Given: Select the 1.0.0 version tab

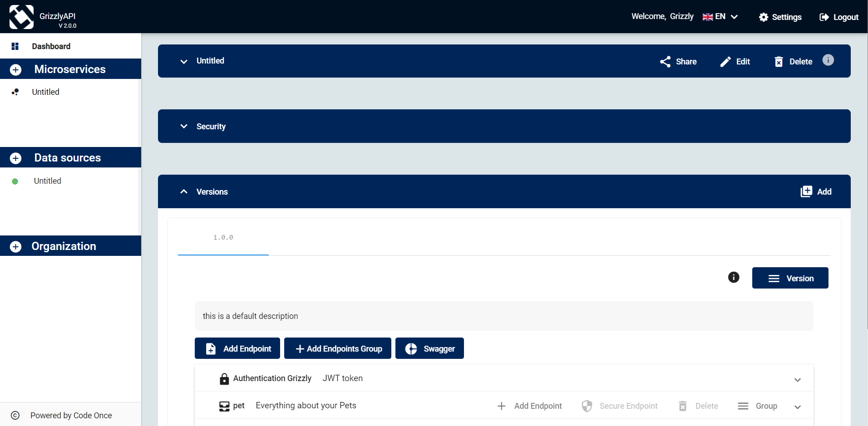Looking at the screenshot, I should coord(223,237).
